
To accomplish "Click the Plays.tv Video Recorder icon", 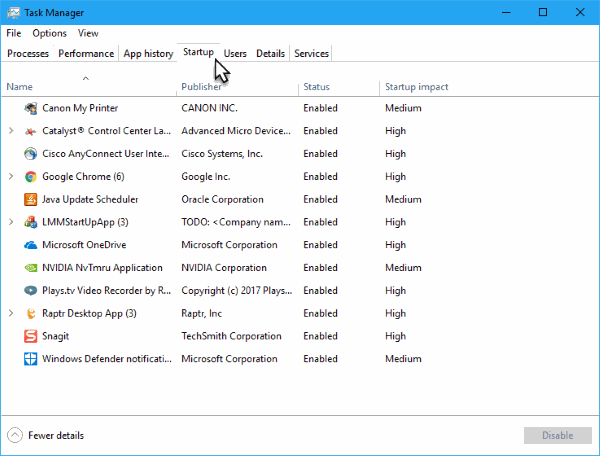I will [x=31, y=291].
